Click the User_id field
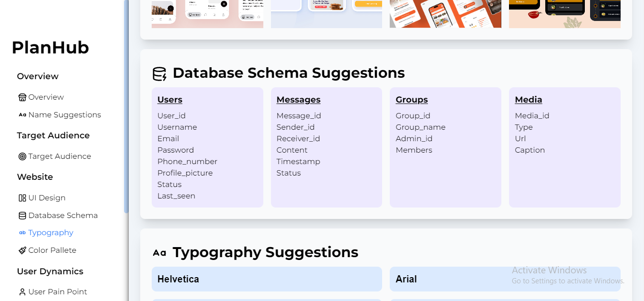The height and width of the screenshot is (301, 644). click(171, 116)
